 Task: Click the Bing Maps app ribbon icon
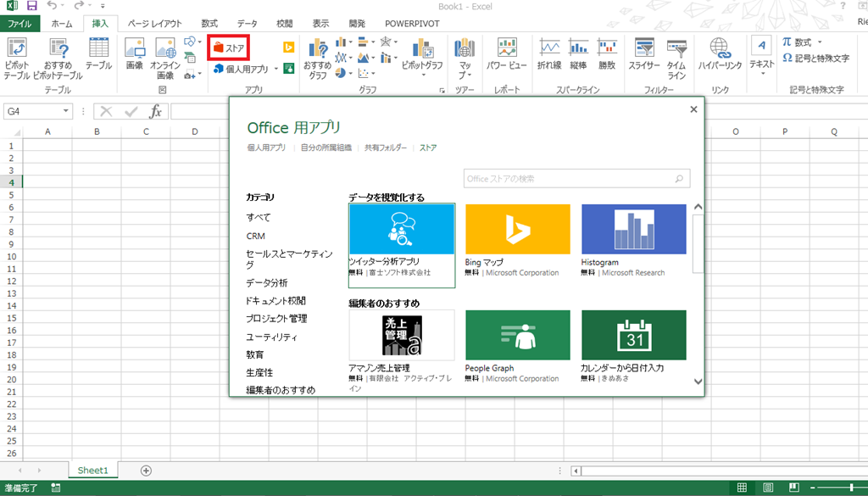pyautogui.click(x=288, y=47)
